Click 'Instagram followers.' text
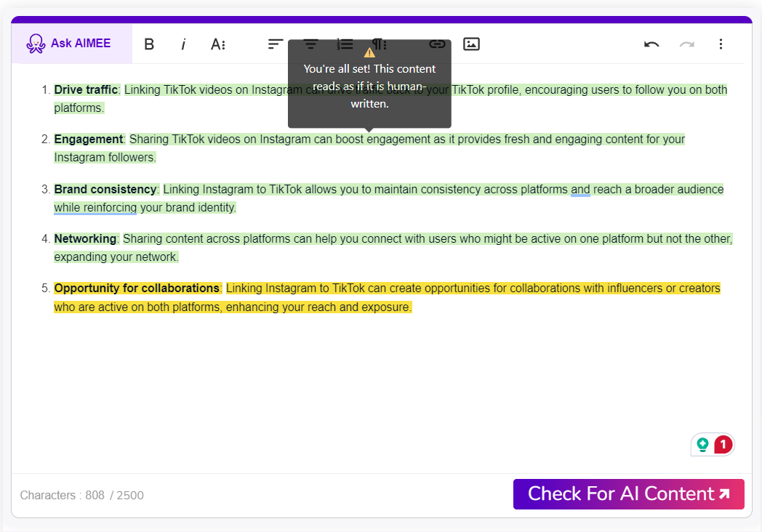Image resolution: width=762 pixels, height=532 pixels. point(105,158)
